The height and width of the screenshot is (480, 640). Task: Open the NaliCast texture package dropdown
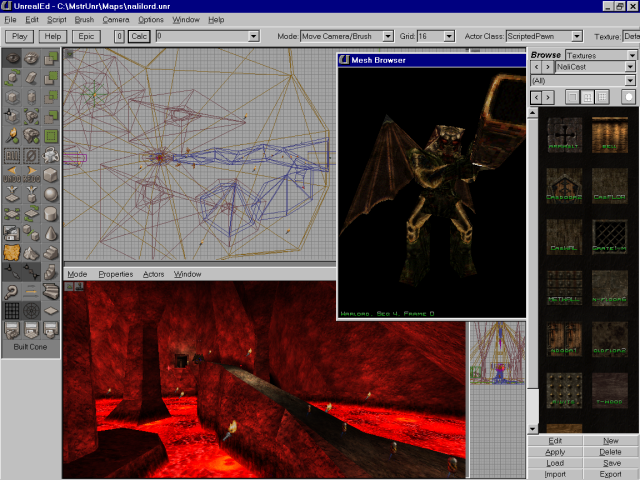630,66
